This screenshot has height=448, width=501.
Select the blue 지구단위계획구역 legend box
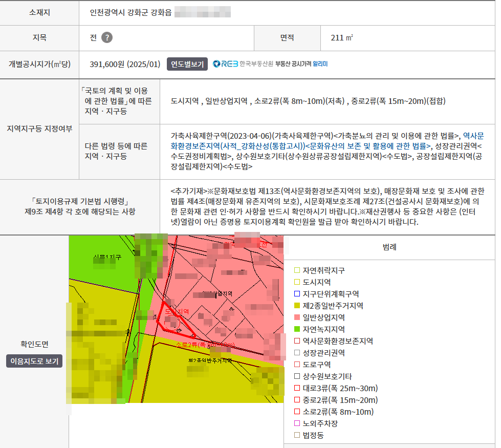[297, 294]
